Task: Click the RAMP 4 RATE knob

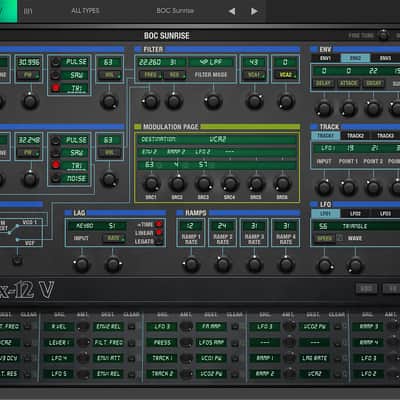Action: (x=286, y=265)
